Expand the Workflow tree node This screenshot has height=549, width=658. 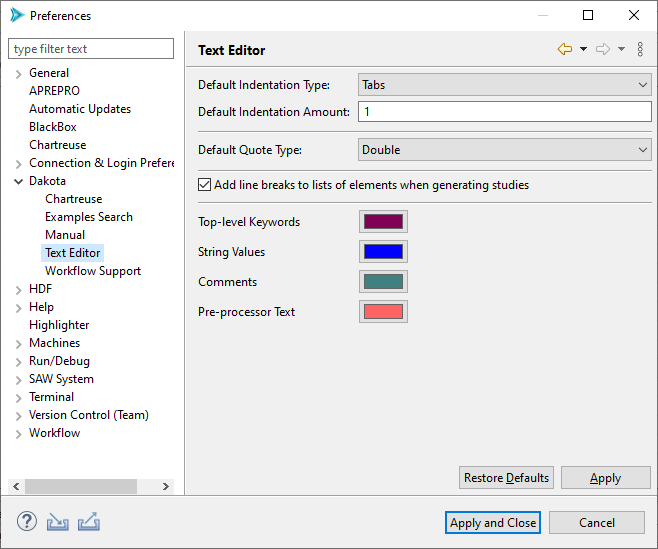coord(18,434)
